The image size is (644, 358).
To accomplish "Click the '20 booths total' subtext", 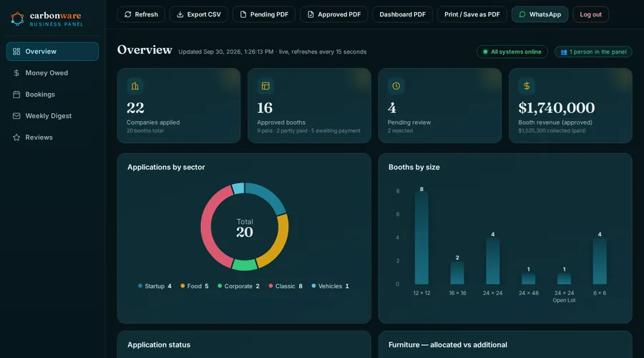I will coord(145,131).
